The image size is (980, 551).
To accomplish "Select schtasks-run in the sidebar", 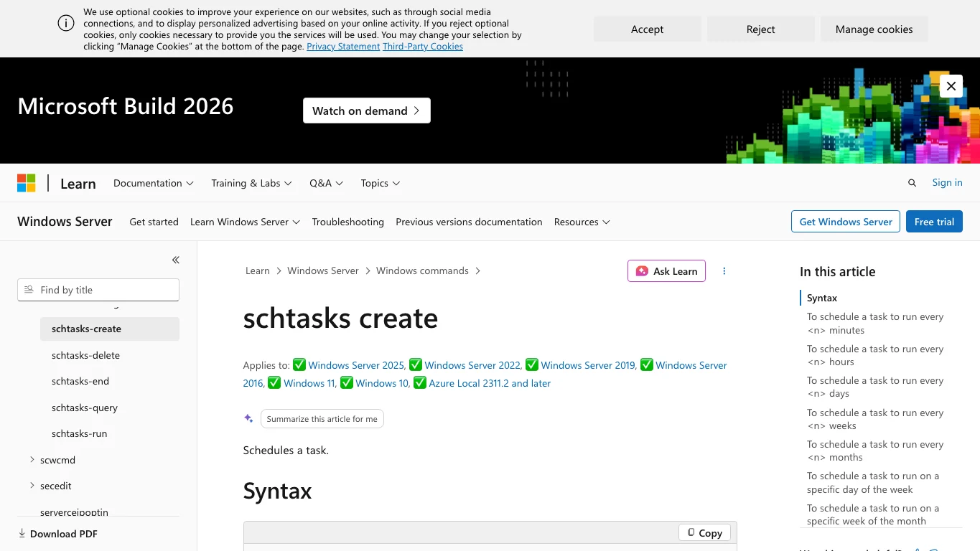I will 110,433.
